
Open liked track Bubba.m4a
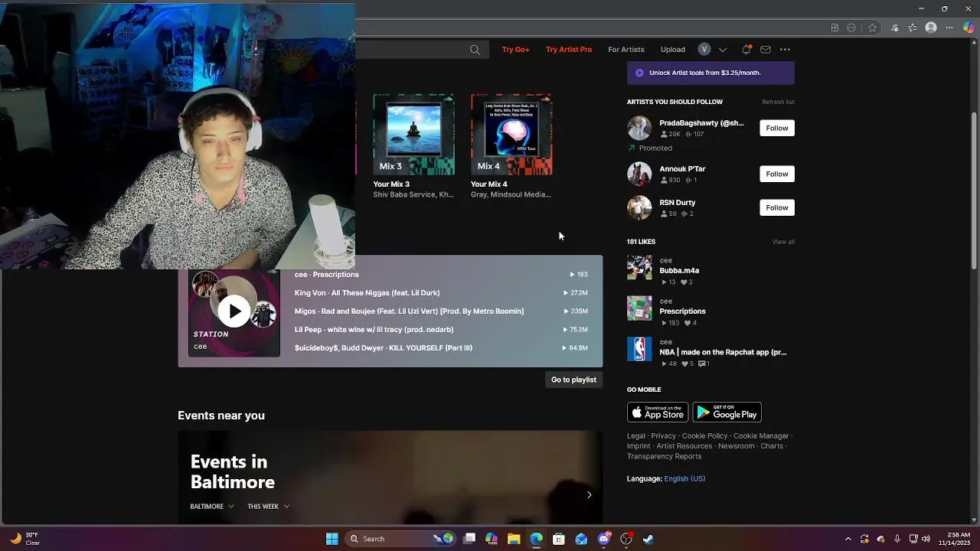tap(679, 271)
